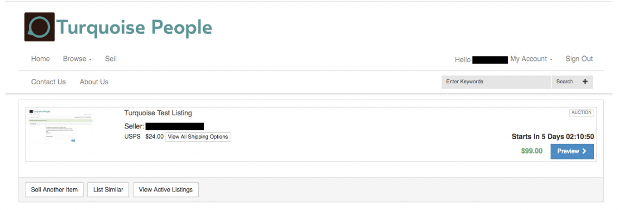Focus the Enter Keywords search field
Image resolution: width=644 pixels, height=210 pixels.
(496, 82)
